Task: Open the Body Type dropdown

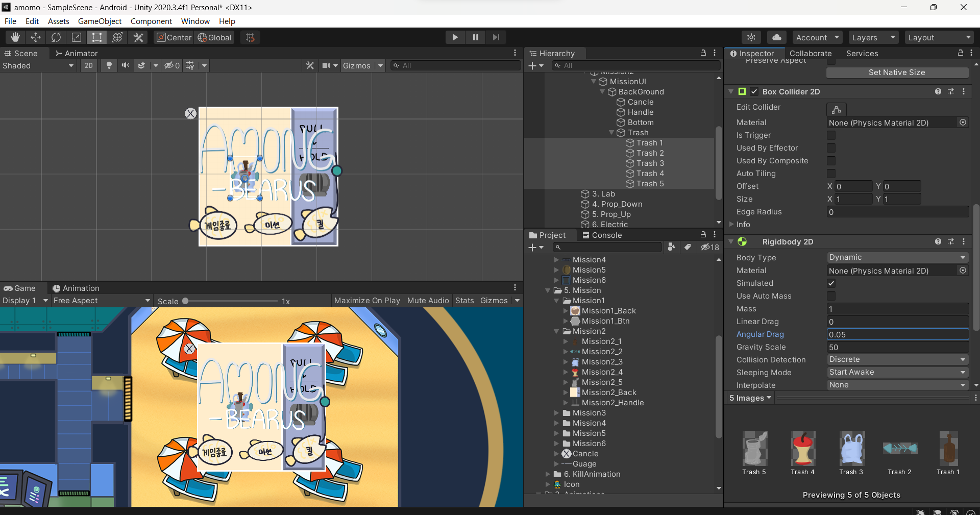Action: coord(897,257)
